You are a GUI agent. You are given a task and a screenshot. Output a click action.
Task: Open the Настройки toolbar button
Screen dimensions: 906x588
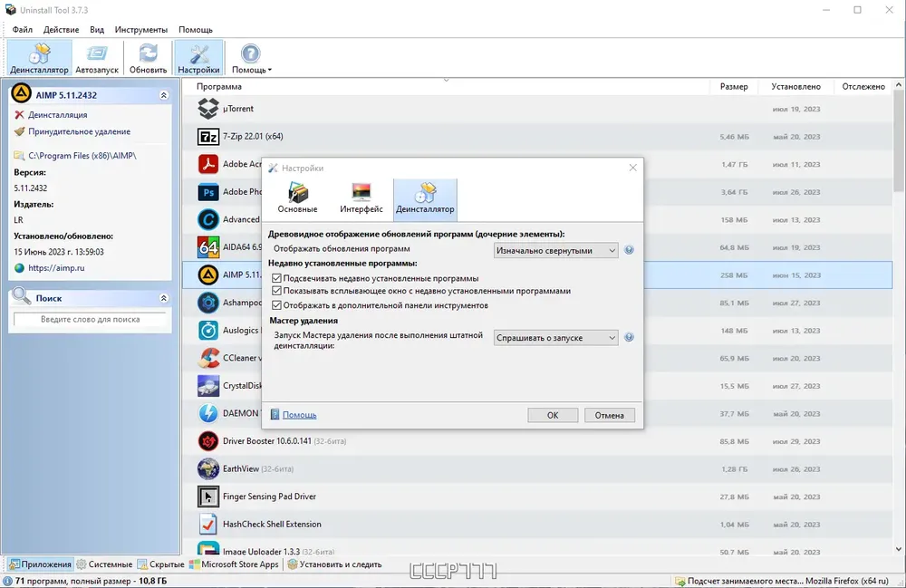[x=198, y=58]
